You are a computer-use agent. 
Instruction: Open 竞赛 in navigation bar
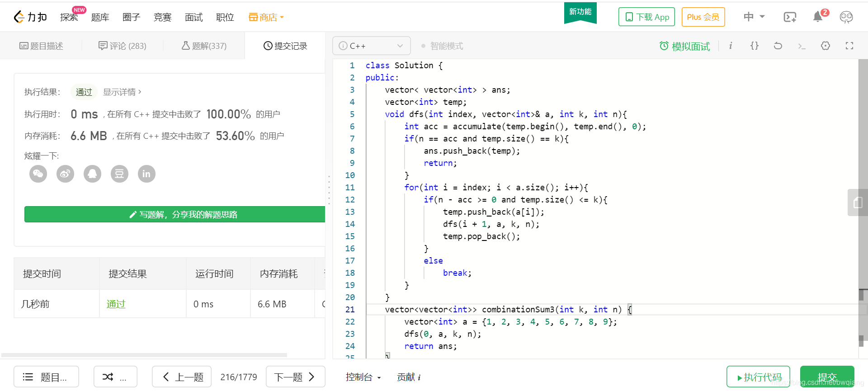162,17
